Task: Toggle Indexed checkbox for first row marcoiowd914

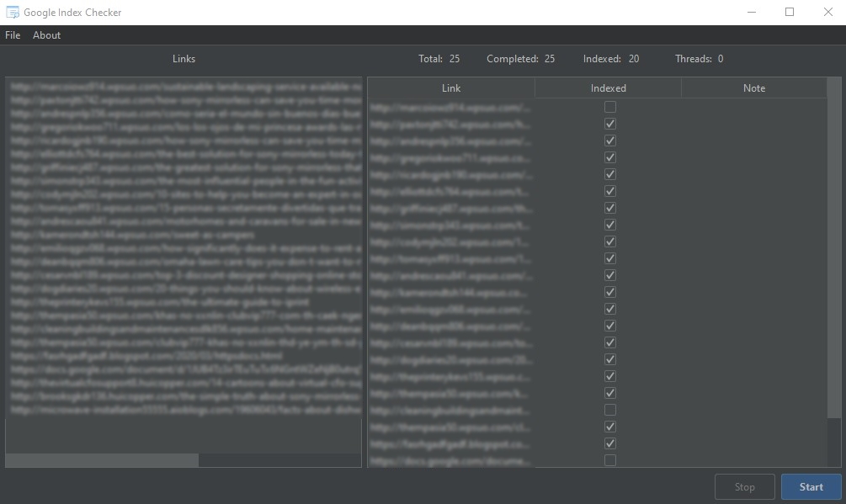Action: 609,107
